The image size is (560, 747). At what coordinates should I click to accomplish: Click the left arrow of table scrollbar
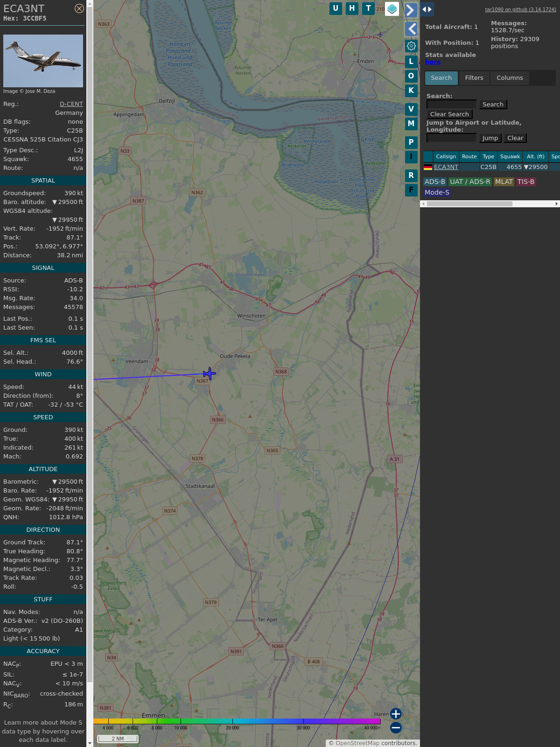[x=423, y=204]
